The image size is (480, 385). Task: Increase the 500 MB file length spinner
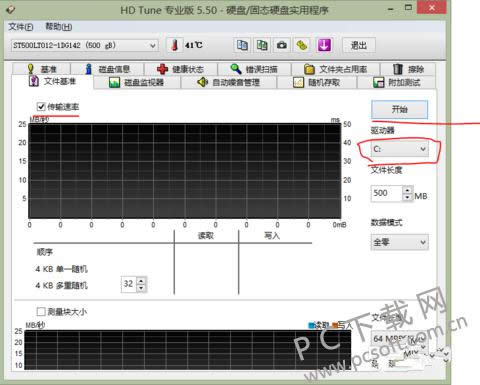pos(408,190)
